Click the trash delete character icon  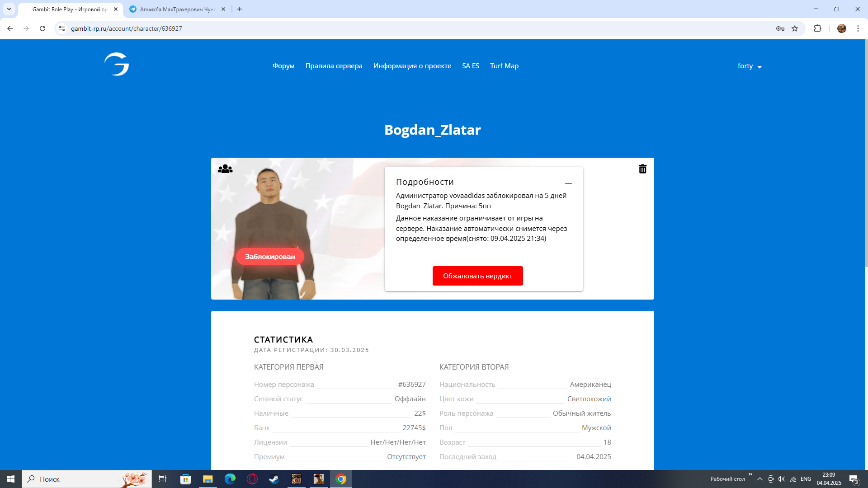[x=642, y=169]
